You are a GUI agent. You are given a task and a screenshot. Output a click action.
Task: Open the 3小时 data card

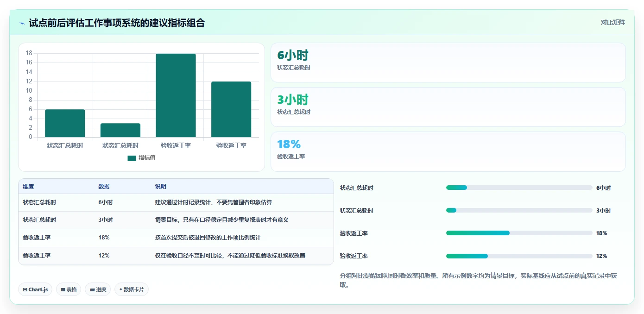click(x=448, y=107)
